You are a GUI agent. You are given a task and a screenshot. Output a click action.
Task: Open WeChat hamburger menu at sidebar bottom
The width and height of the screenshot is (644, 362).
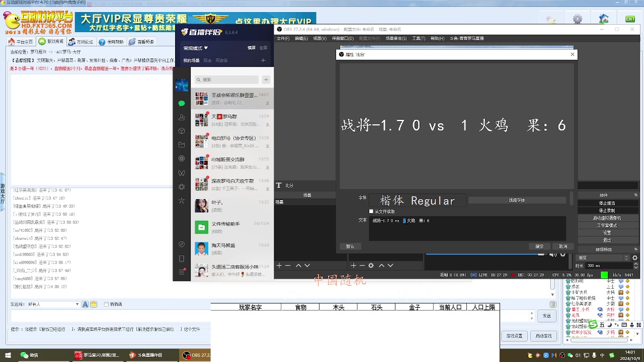182,272
